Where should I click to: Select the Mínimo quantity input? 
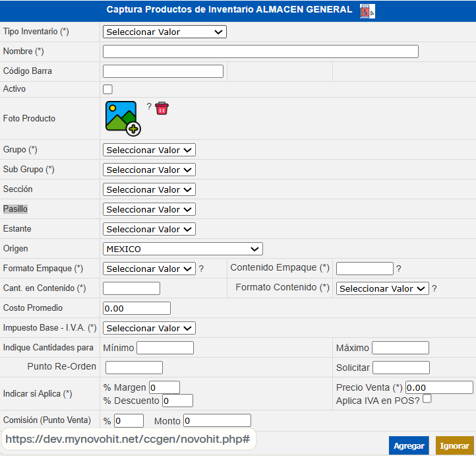pos(165,348)
